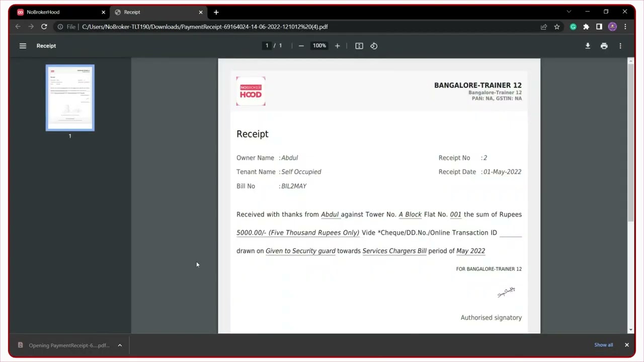644x362 pixels.
Task: Zoom in with the plus icon
Action: (x=337, y=46)
